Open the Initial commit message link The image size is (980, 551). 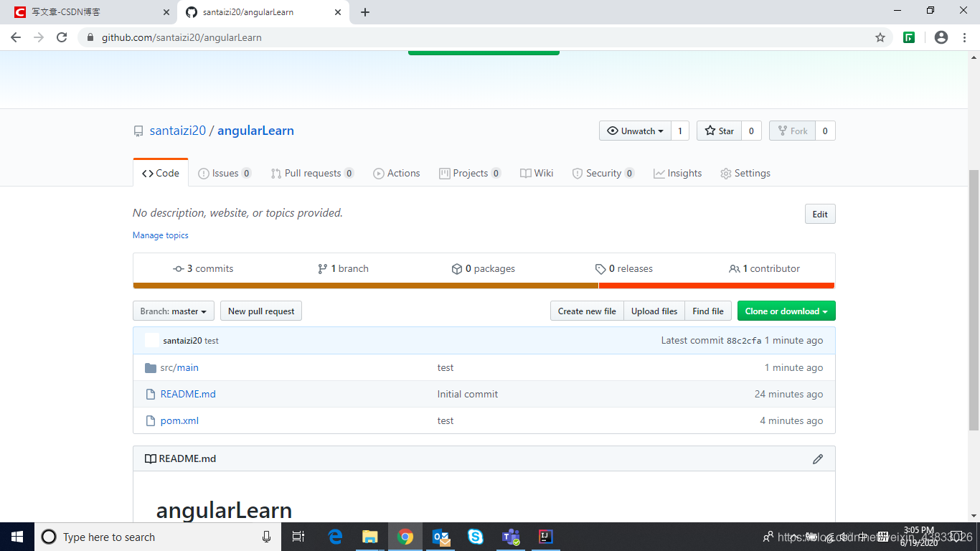pos(468,394)
